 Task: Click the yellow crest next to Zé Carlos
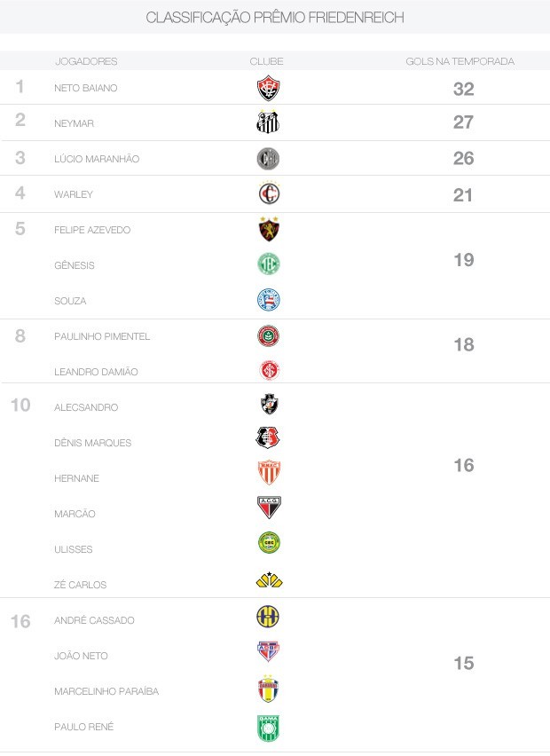tap(269, 581)
